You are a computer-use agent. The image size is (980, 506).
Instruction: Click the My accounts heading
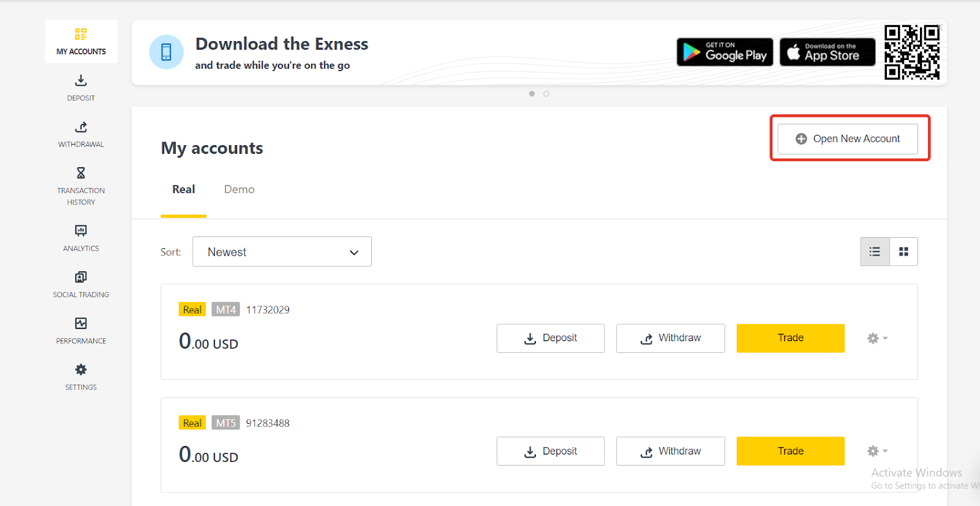click(x=212, y=148)
